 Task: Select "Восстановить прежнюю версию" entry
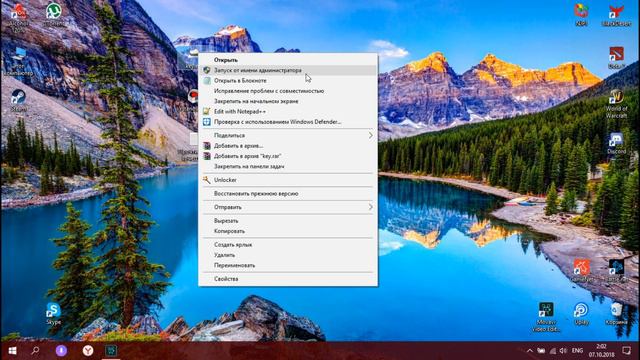(x=288, y=193)
